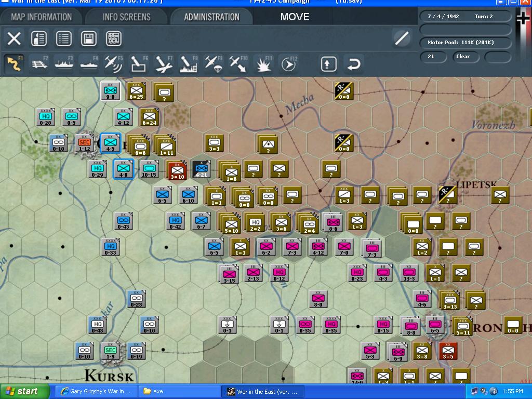This screenshot has width=532, height=399.
Task: Click the War in the East taskbar button
Action: [263, 392]
